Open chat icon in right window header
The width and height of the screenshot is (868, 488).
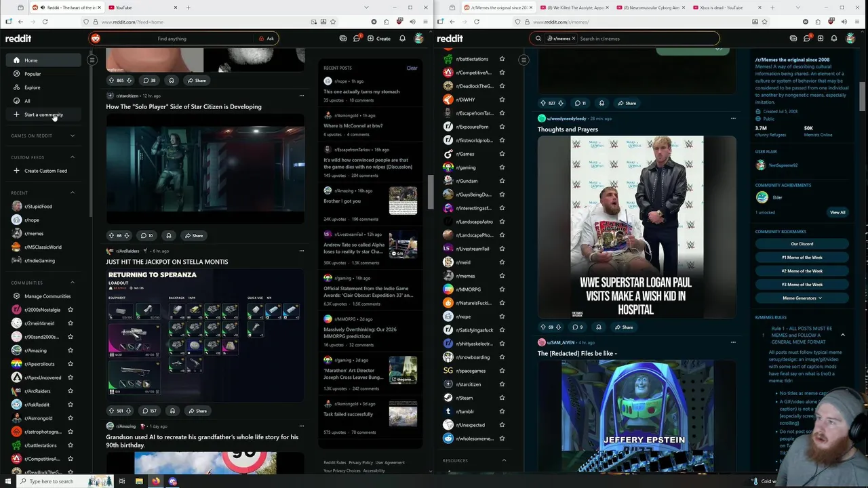(x=807, y=39)
